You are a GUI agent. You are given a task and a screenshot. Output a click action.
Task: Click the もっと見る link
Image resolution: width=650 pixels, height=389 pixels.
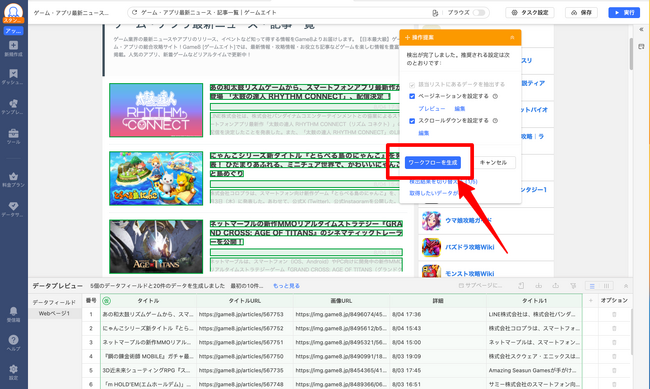pos(286,286)
